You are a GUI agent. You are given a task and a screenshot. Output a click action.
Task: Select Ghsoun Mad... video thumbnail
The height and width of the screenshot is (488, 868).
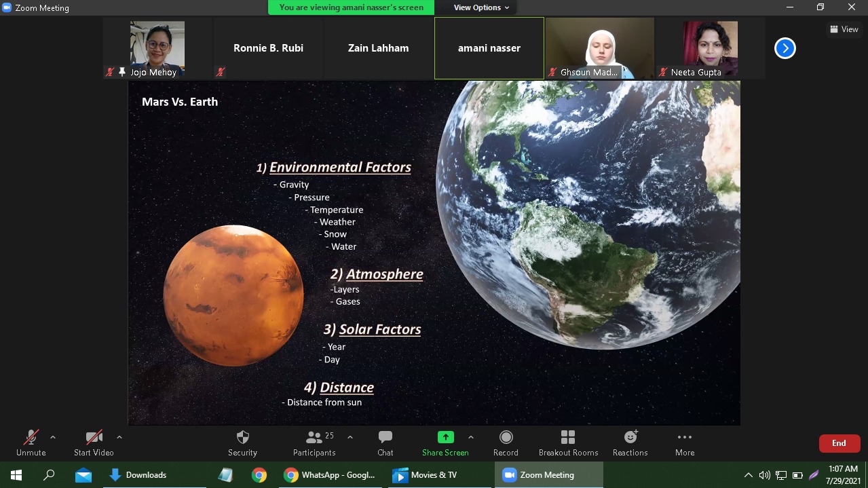click(x=600, y=48)
